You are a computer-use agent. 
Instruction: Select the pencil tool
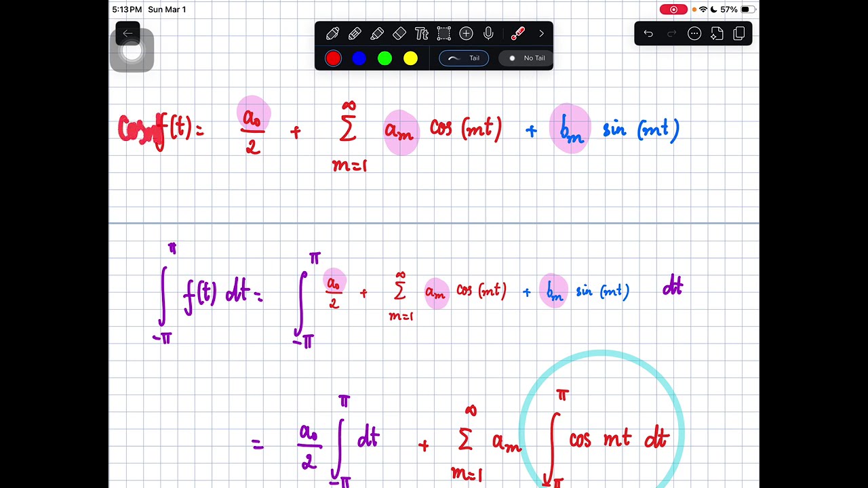pyautogui.click(x=355, y=34)
